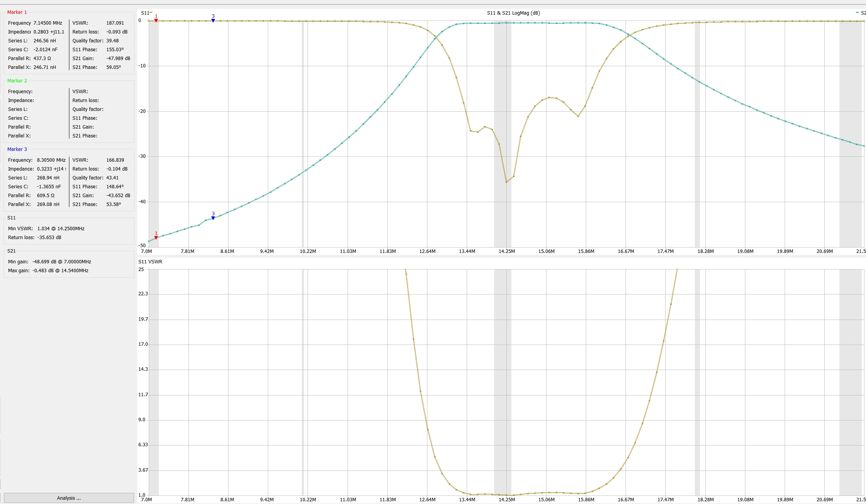Click Marker 2 empty Quality factor label
866x504 pixels.
(88, 109)
